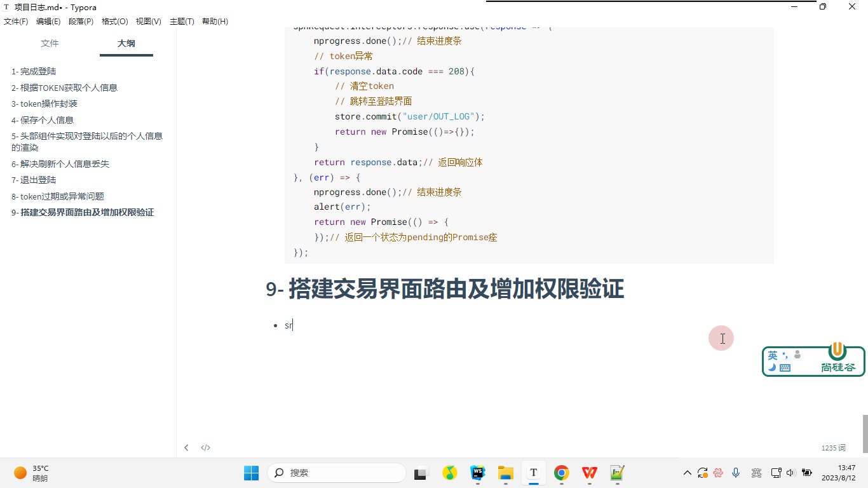The image size is (868, 488).
Task: Open network settings tray icon
Action: tap(776, 473)
